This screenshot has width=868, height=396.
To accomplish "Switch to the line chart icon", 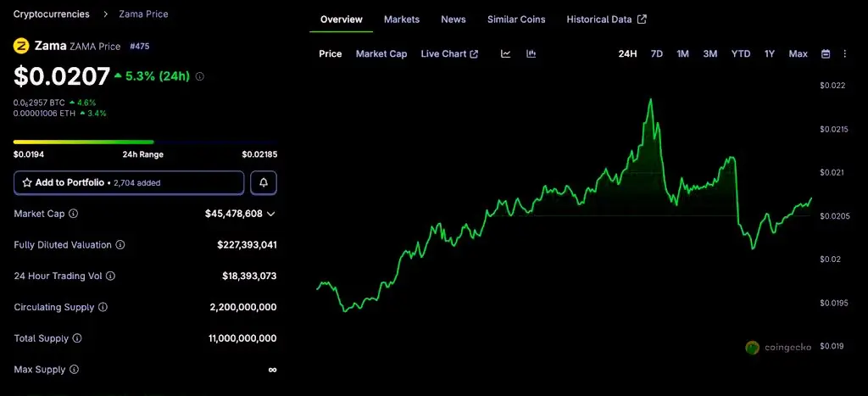I will point(505,53).
